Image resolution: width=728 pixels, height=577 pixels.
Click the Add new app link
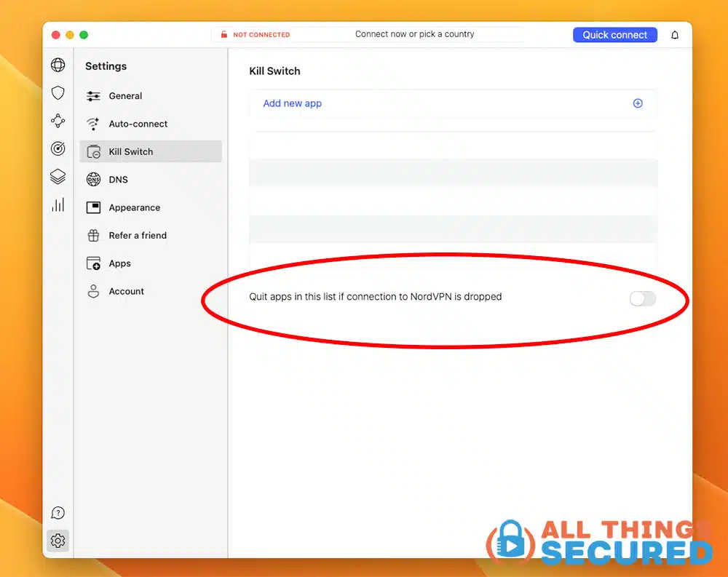point(292,103)
